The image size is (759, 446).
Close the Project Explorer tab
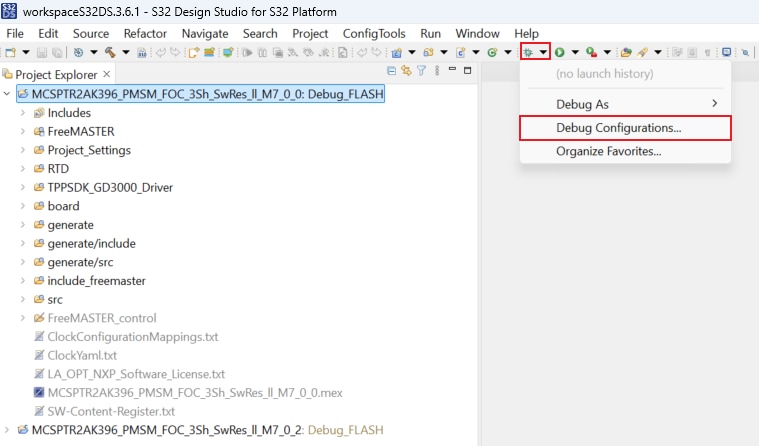click(107, 74)
